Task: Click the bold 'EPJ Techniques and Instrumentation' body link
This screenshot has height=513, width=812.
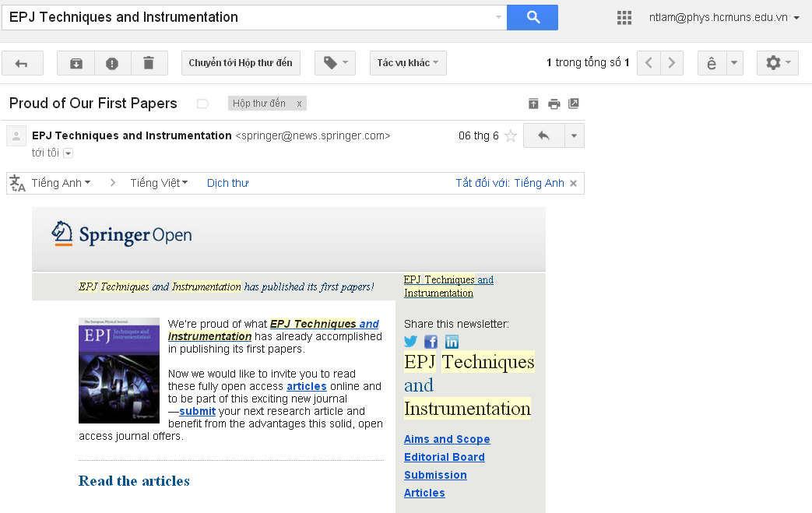Action: 274,330
